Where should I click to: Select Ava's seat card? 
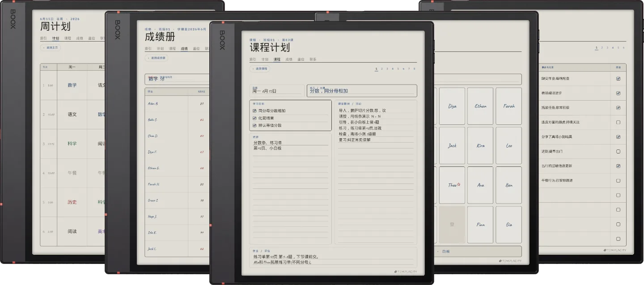(x=480, y=185)
